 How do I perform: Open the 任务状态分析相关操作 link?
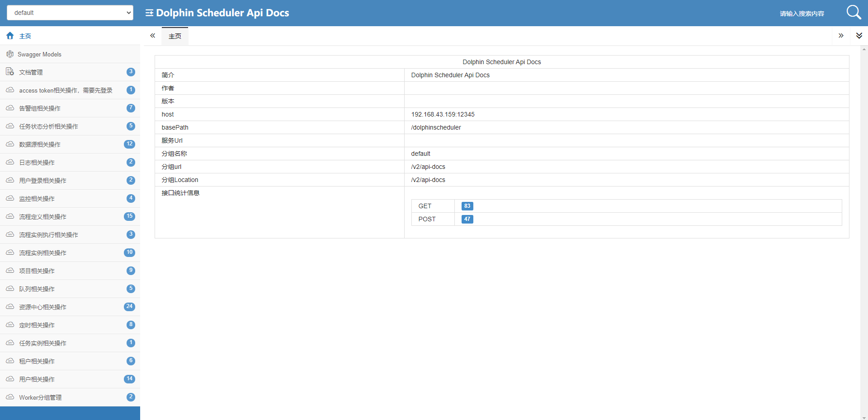[47, 126]
